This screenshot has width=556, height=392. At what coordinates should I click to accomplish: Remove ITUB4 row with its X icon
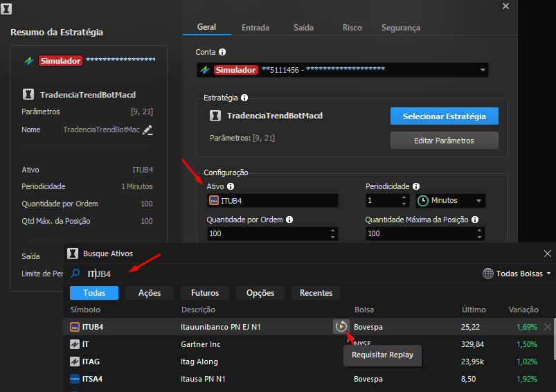point(548,327)
